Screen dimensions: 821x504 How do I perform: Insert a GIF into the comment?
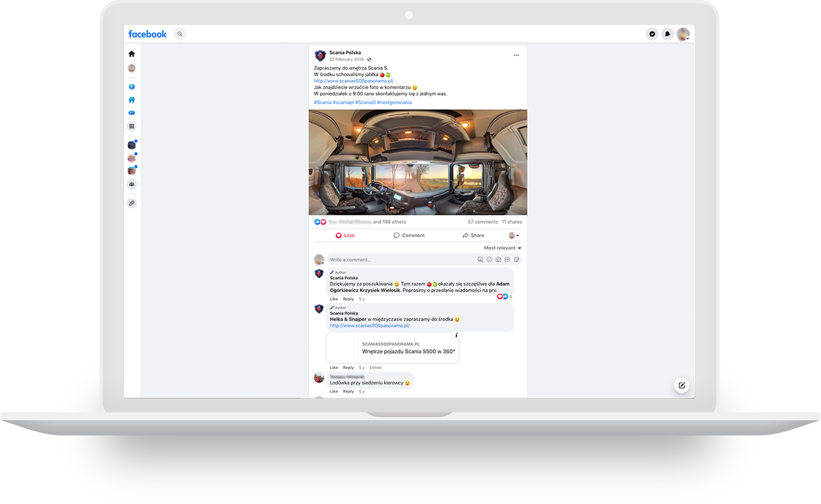(507, 260)
